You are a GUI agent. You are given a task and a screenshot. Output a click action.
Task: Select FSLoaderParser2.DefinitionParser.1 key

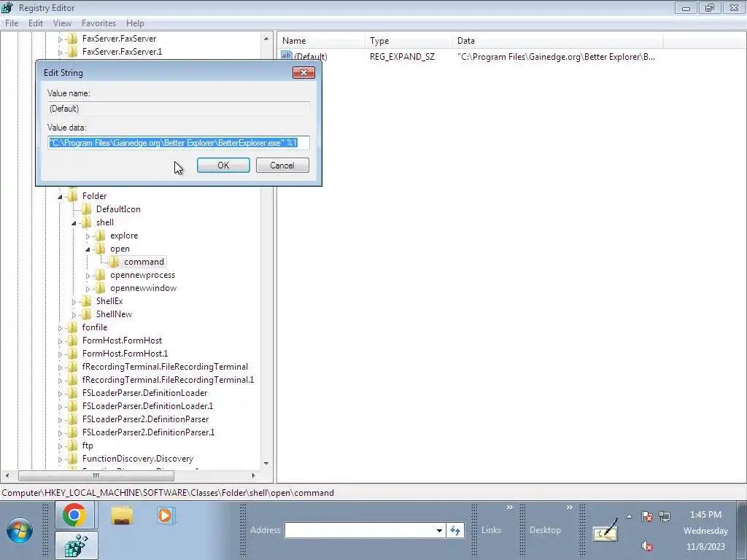148,432
